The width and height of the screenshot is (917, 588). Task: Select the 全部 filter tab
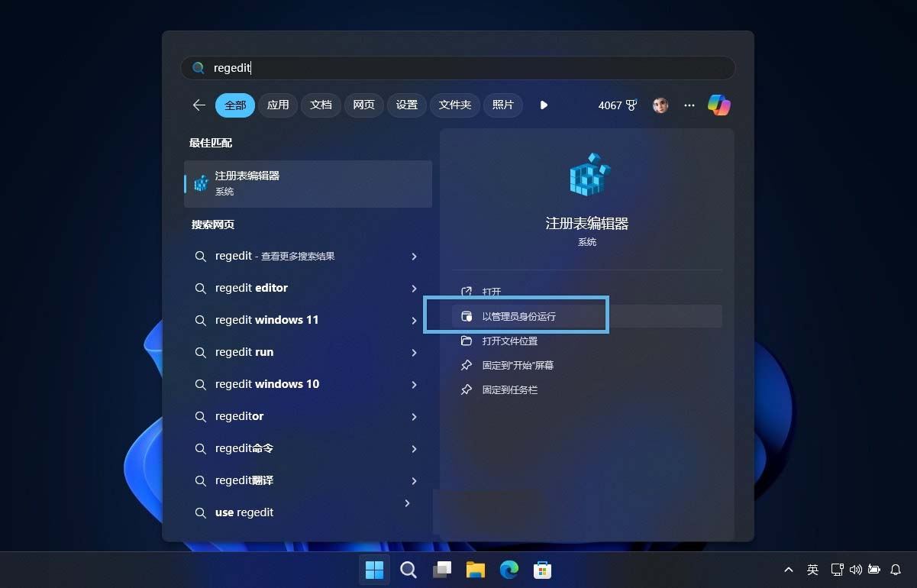(x=235, y=105)
